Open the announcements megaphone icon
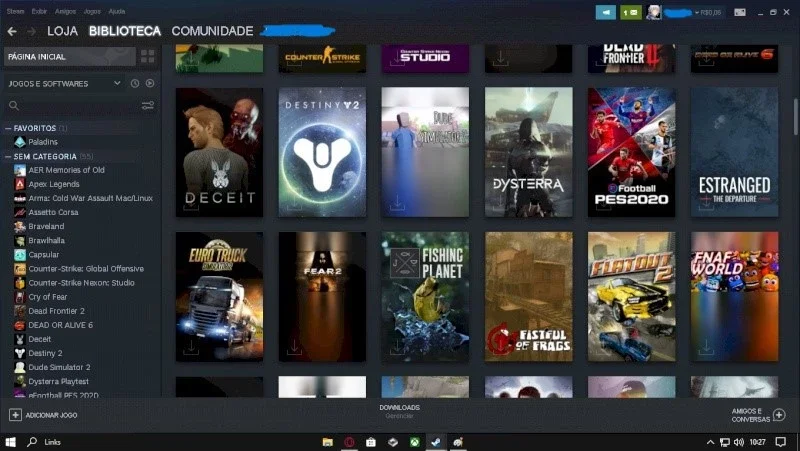800x451 pixels. (x=606, y=12)
